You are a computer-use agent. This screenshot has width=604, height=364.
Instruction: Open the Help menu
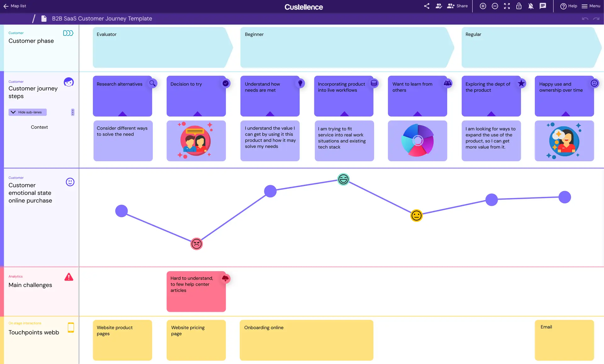click(x=569, y=6)
